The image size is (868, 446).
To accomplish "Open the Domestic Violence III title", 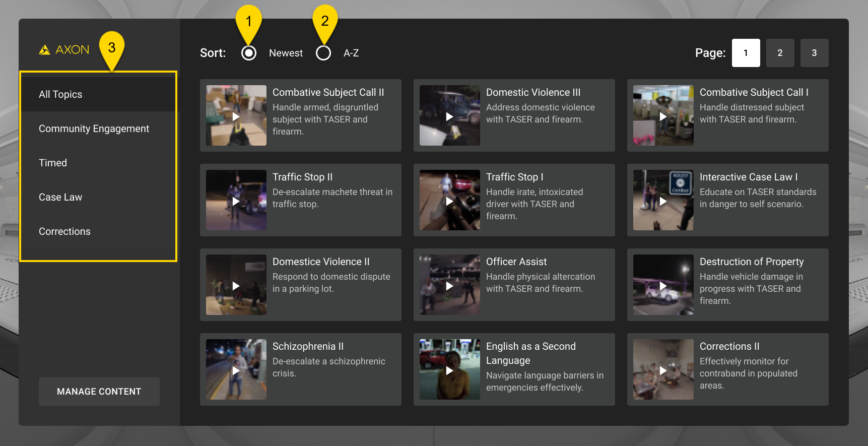I will (533, 92).
